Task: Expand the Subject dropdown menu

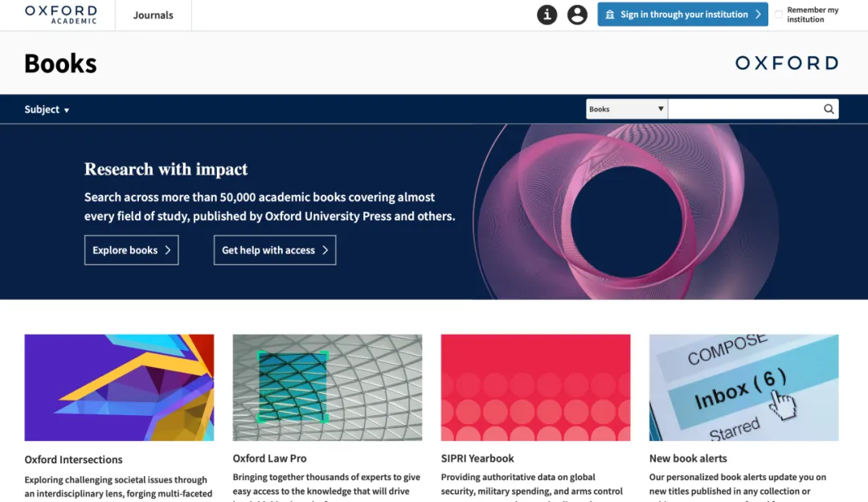Action: click(x=47, y=109)
